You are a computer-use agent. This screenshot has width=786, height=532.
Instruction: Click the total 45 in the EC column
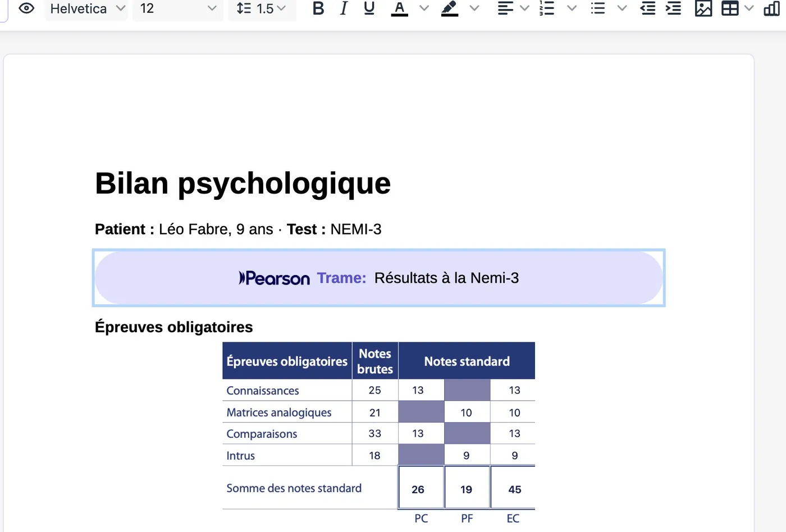coord(515,489)
